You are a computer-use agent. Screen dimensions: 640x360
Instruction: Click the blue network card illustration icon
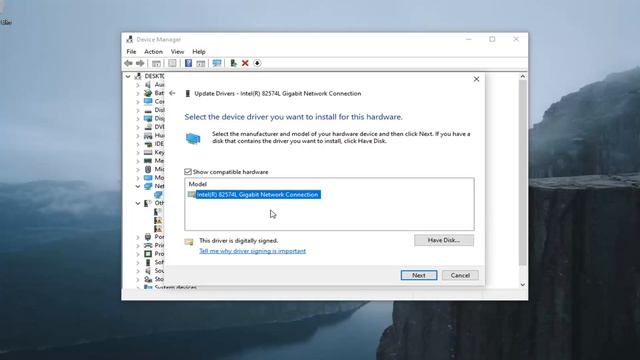[x=193, y=139]
